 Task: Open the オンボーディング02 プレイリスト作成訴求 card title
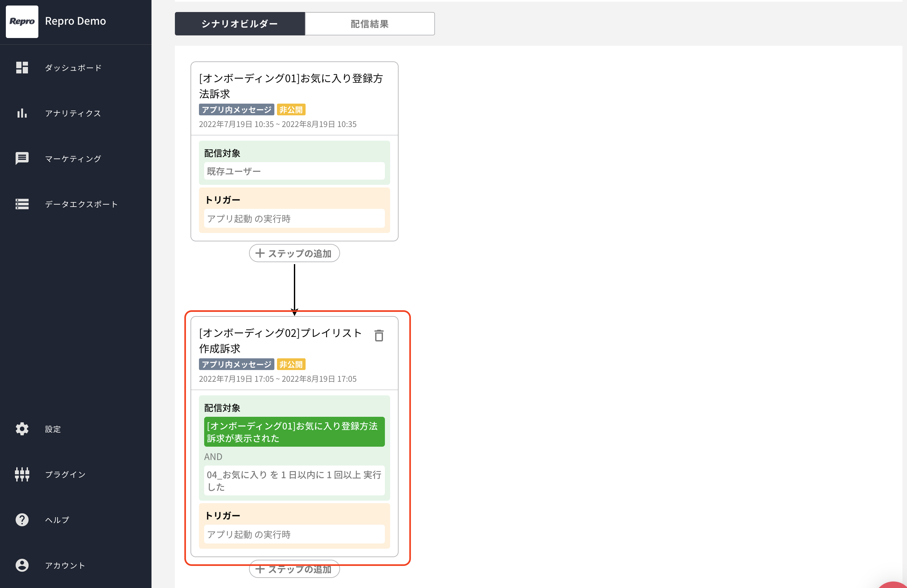point(280,340)
